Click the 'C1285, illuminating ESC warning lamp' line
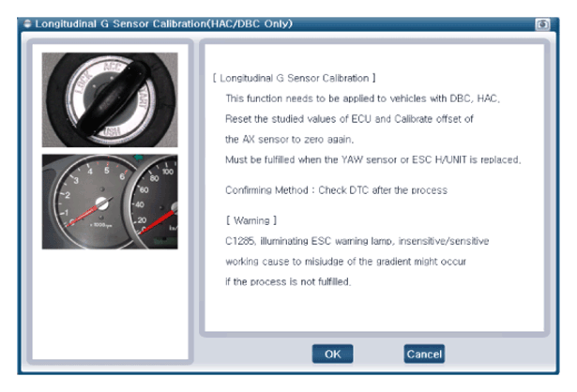Screen dimensions: 577x392 coord(357,241)
